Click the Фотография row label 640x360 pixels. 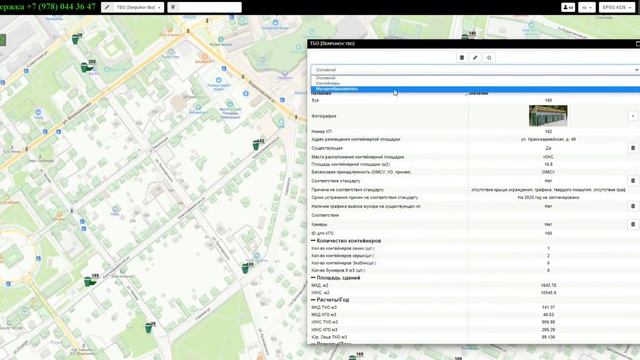pyautogui.click(x=324, y=116)
